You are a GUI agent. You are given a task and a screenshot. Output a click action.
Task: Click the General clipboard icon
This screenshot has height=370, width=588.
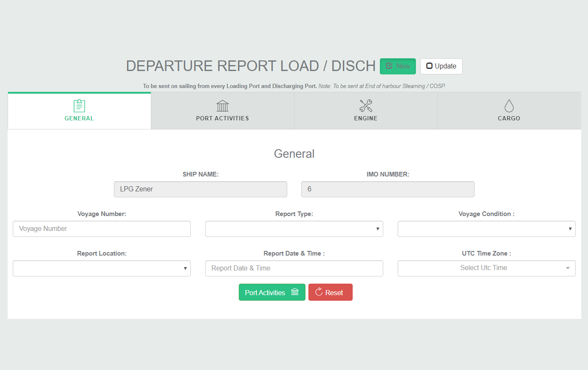79,105
